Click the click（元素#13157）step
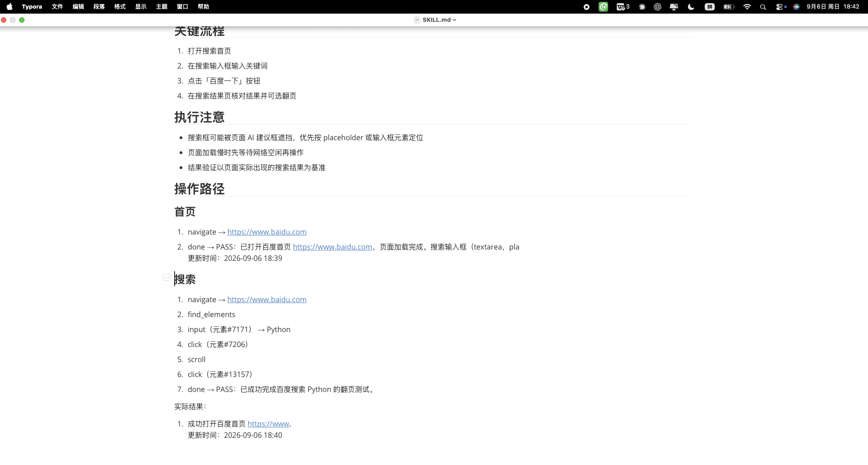868x465 pixels. tap(221, 375)
